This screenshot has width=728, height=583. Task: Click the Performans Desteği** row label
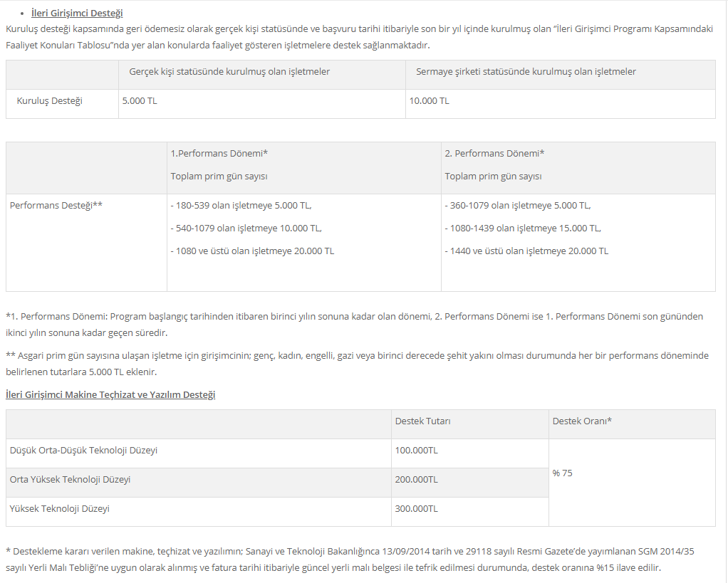(56, 205)
